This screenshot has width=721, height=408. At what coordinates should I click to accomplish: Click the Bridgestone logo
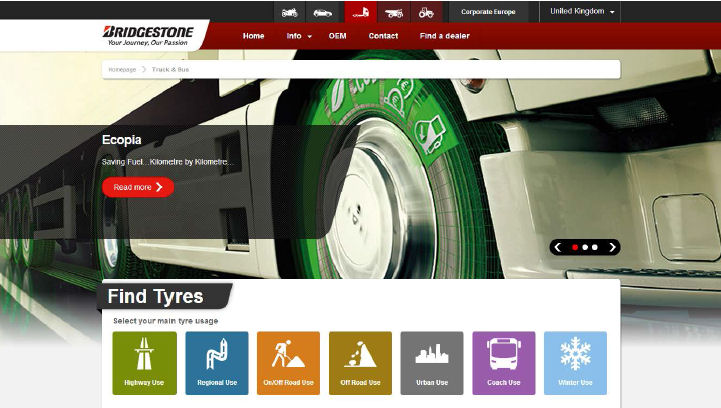point(148,35)
